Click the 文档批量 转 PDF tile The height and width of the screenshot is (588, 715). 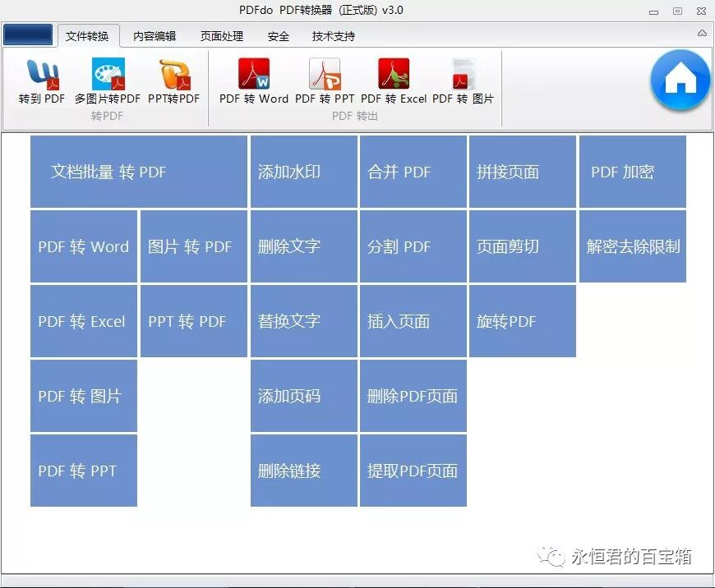(139, 172)
